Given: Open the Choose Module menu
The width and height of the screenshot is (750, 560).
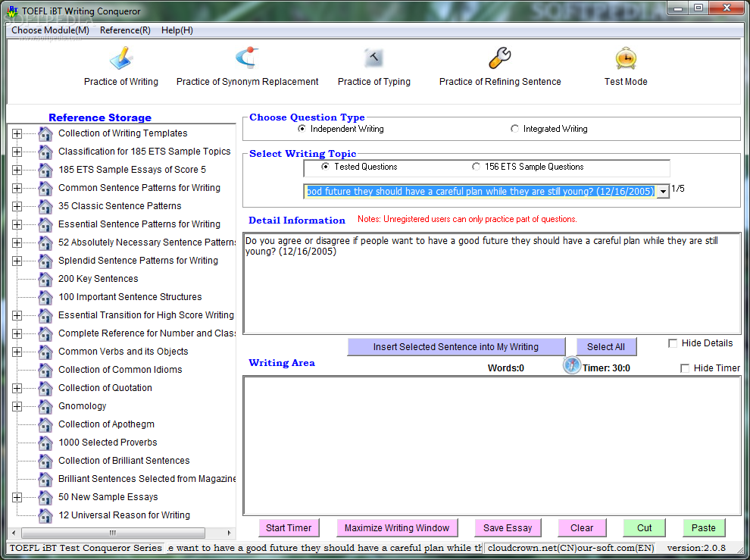Looking at the screenshot, I should point(50,30).
